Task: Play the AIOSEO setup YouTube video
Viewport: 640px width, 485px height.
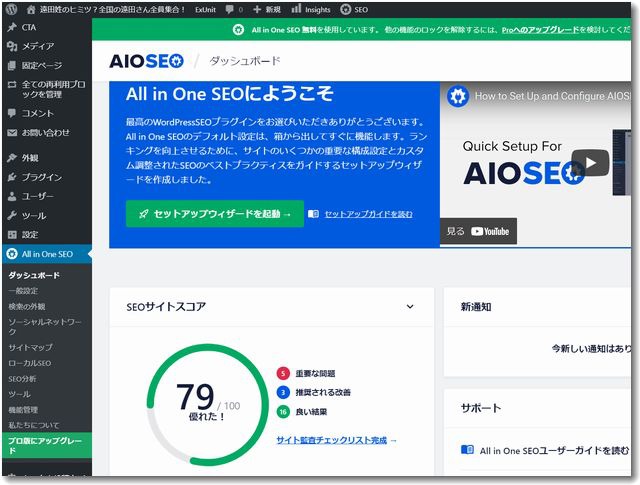Action: point(590,162)
